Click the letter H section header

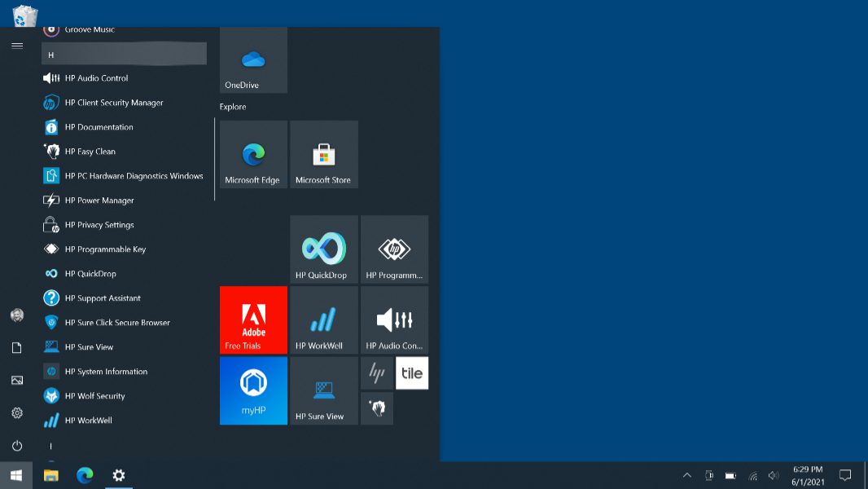(124, 55)
